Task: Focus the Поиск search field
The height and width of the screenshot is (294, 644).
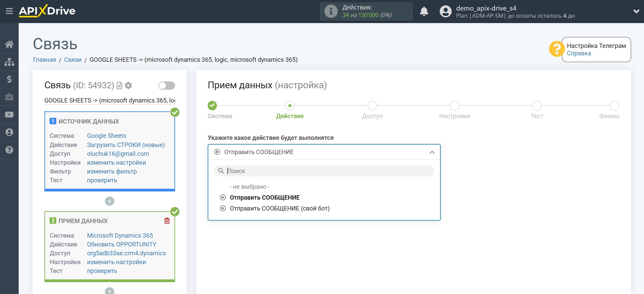Action: (324, 171)
